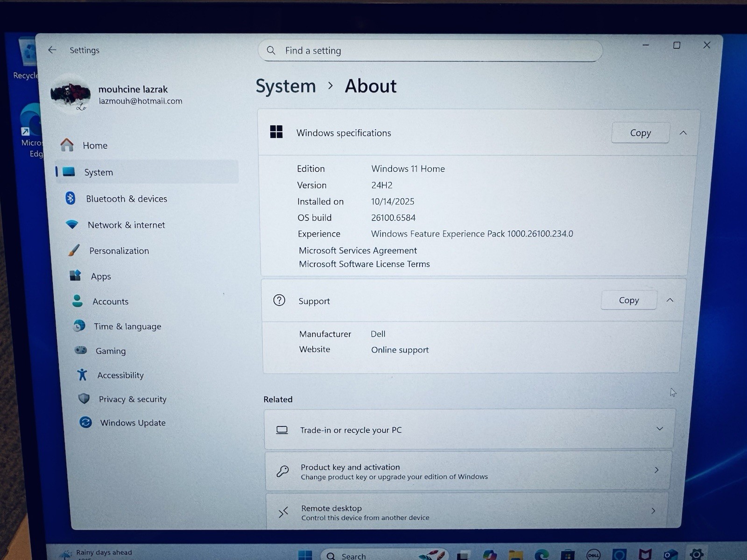
Task: Click the Remote desktop arrows icon
Action: click(x=283, y=512)
